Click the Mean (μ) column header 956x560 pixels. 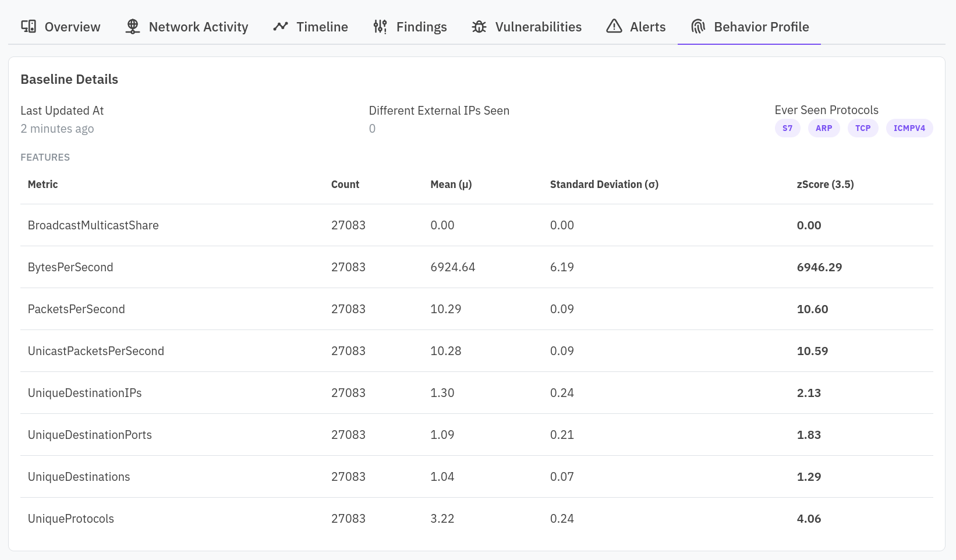tap(451, 185)
